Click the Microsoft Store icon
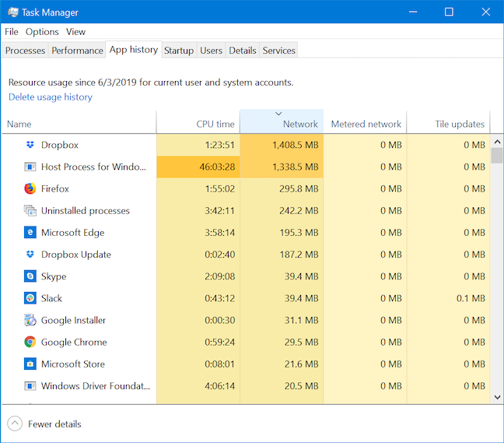Viewport: 504px width, 443px height. pos(30,364)
